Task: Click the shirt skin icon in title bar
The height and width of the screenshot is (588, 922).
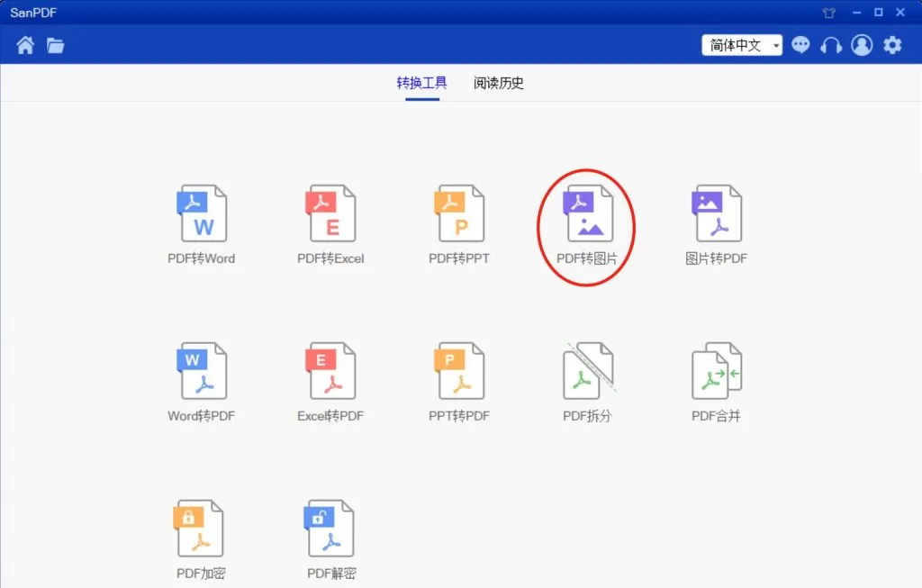Action: [x=829, y=13]
